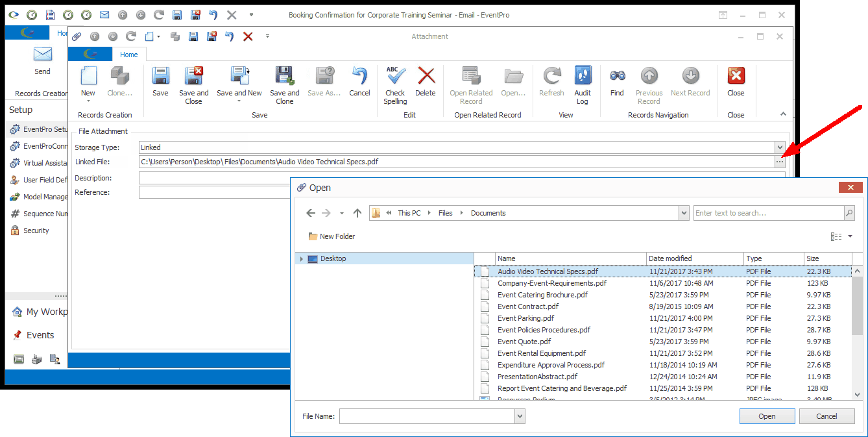Click the Find binoculars icon
The width and height of the screenshot is (868, 437).
pos(617,75)
